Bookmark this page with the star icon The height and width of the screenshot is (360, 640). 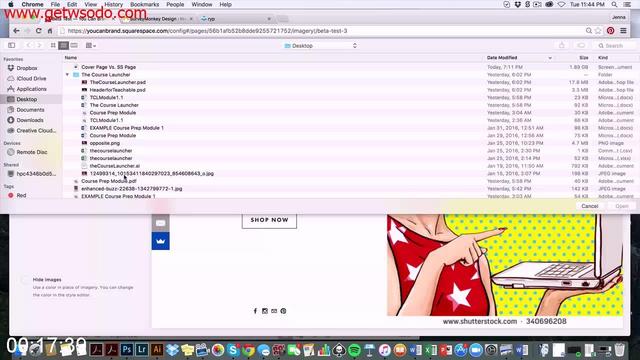coord(598,31)
